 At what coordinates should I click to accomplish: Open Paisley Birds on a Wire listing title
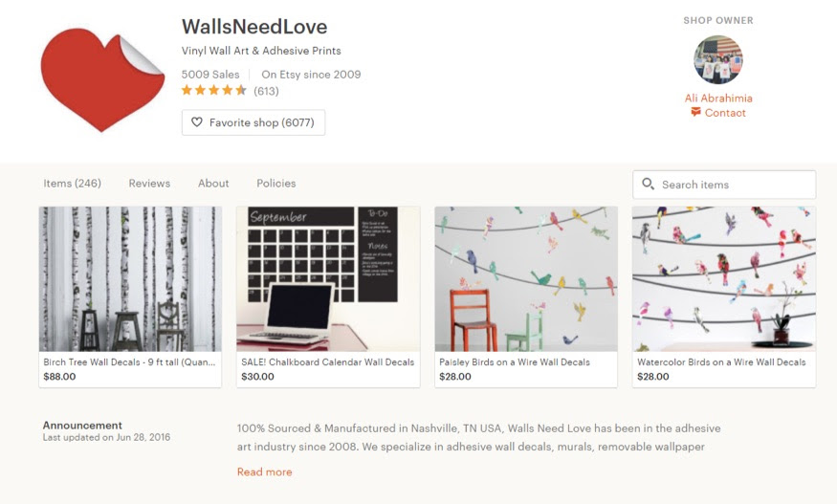click(x=515, y=362)
